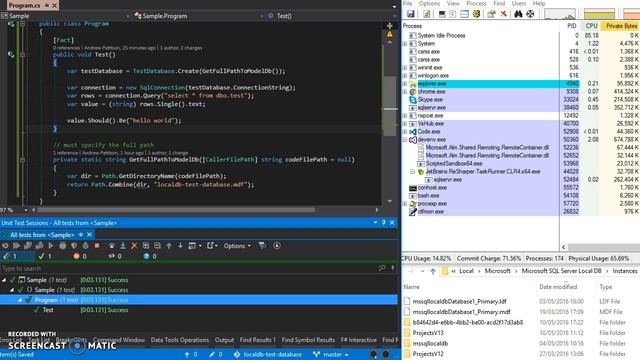Toggle the lower pane icon in Process Explorer
Viewport: 640px width, 360px height.
tap(464, 14)
